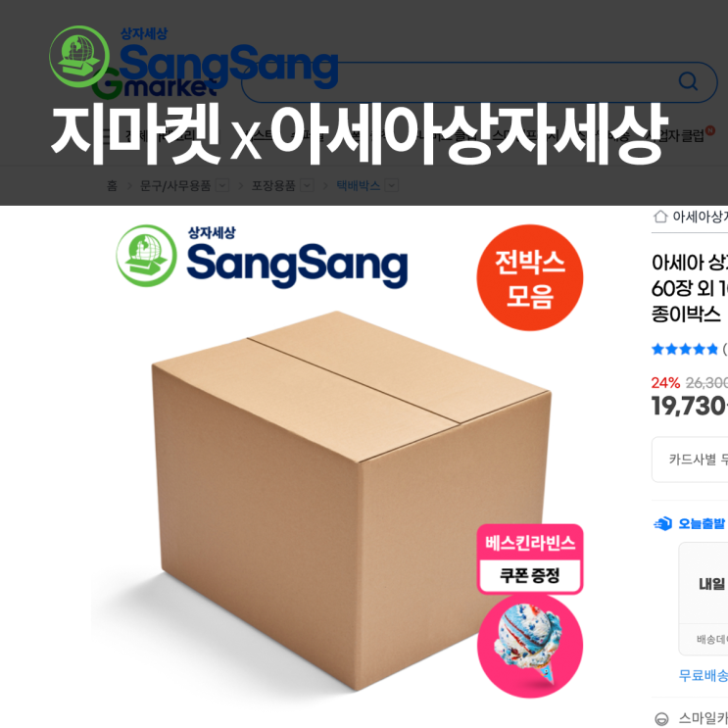728x728 pixels.
Task: Select the 택배박스 breadcrumb link
Action: coord(358,186)
